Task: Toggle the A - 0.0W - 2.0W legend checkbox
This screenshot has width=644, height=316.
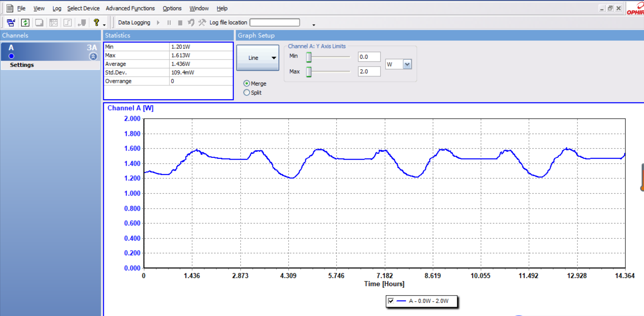Action: coord(391,301)
